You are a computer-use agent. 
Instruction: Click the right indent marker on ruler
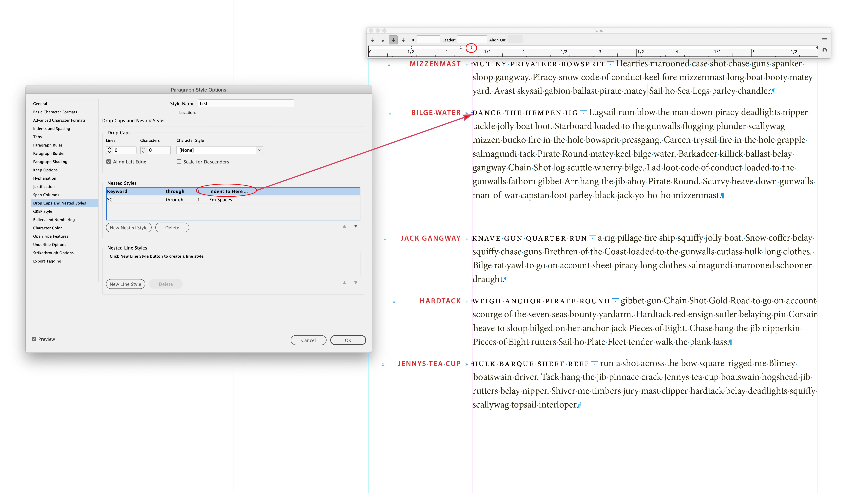pos(817,47)
